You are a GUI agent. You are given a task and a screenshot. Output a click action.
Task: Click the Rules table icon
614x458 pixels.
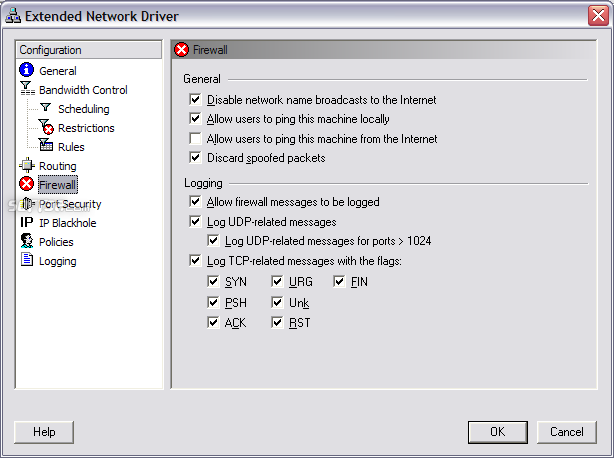click(46, 145)
